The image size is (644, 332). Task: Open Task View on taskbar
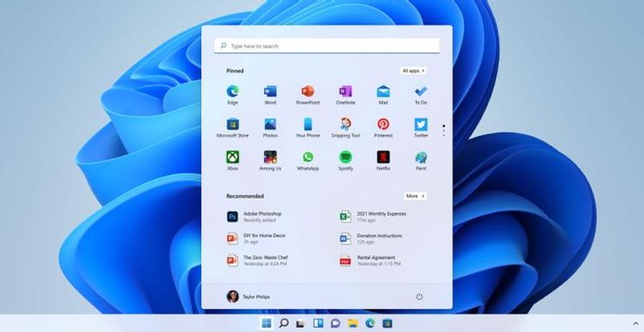300,323
